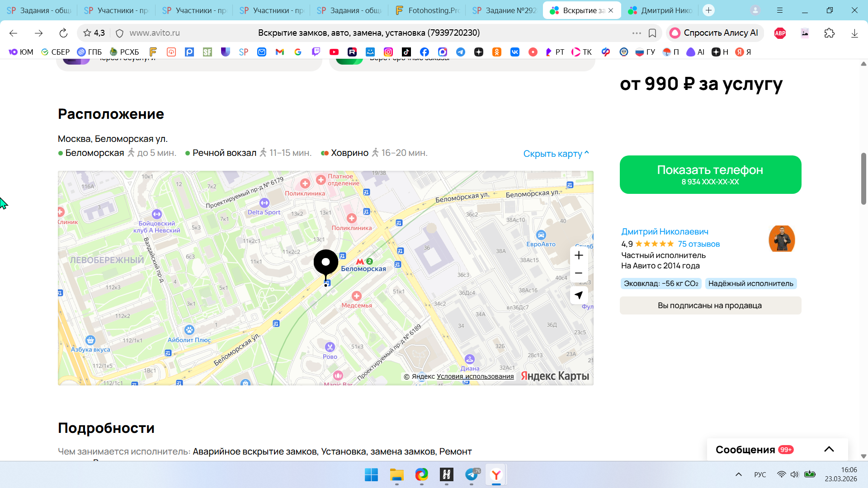Click the browser extensions puzzle icon
The height and width of the screenshot is (488, 868).
pos(830,33)
